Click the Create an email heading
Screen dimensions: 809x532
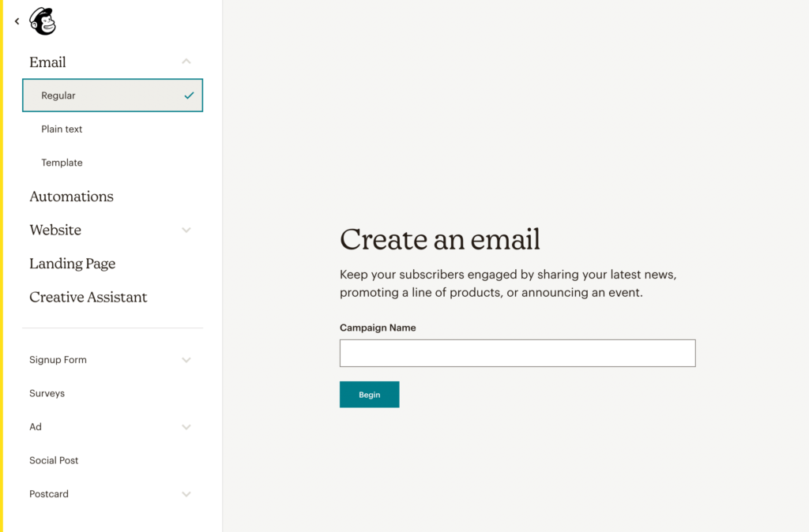[440, 239]
